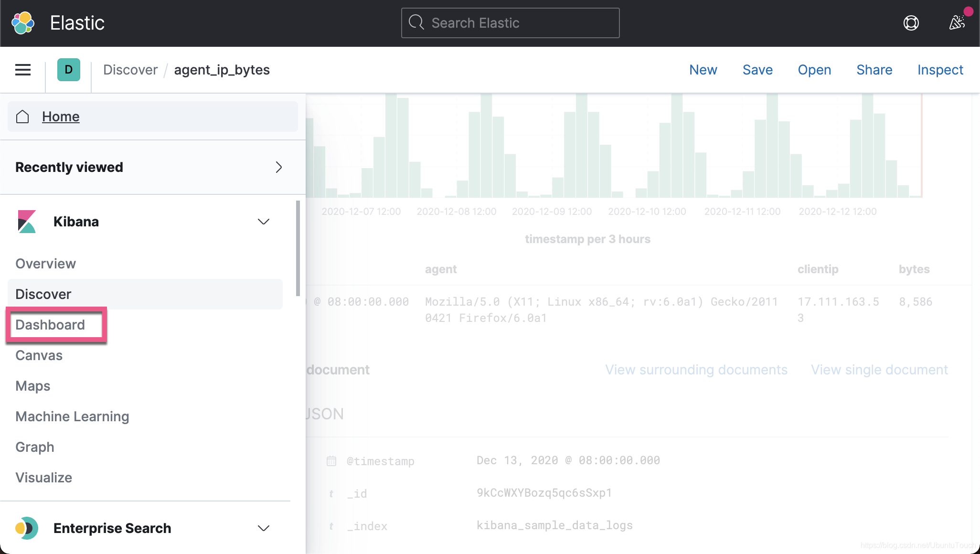Open Dashboard in the Kibana menu
The width and height of the screenshot is (980, 554).
pyautogui.click(x=50, y=325)
